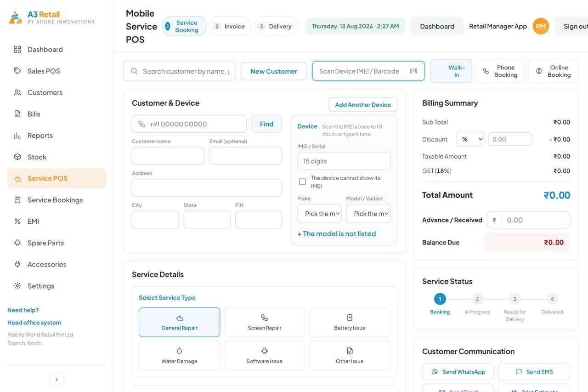This screenshot has height=392, width=588.
Task: Click the Accessories plug icon
Action: pos(17,264)
